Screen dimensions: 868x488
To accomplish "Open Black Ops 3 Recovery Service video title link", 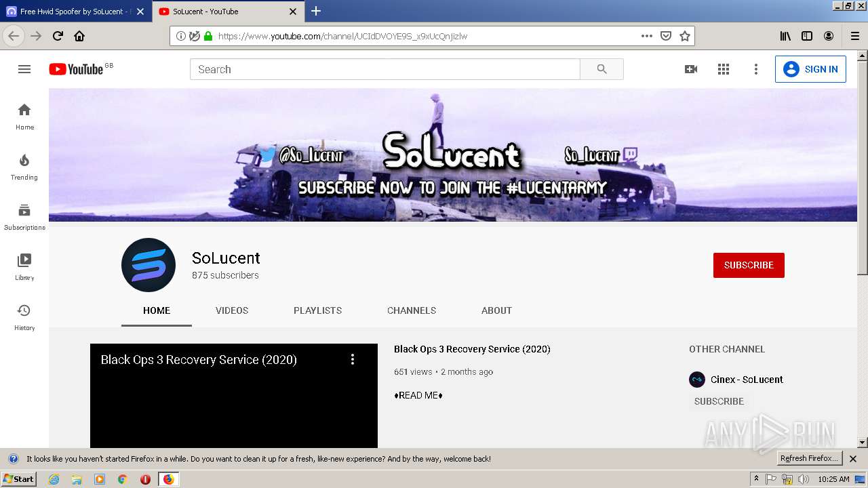I will tap(472, 349).
